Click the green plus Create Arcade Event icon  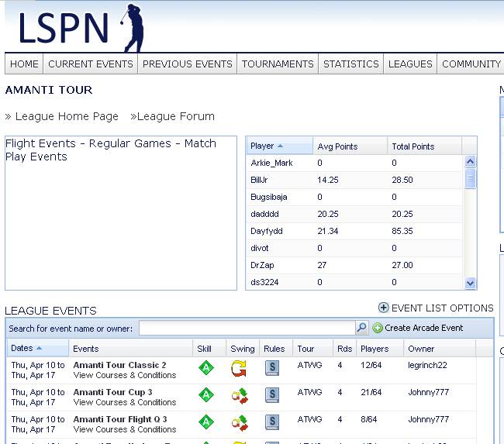click(x=378, y=328)
